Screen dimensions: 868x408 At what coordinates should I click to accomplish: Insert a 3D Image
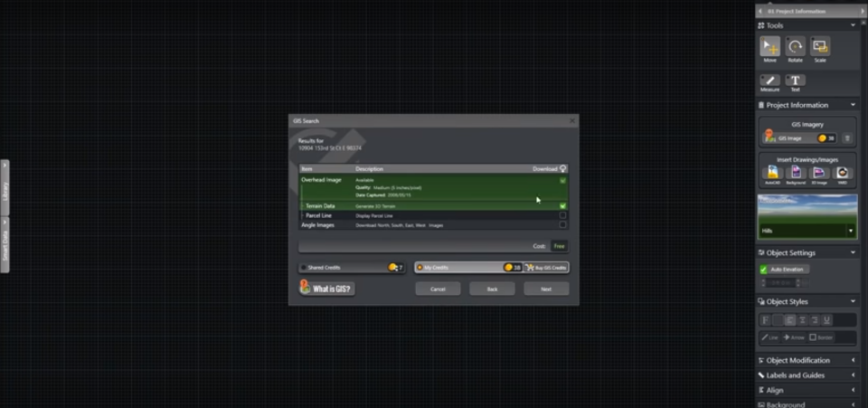[x=819, y=174]
